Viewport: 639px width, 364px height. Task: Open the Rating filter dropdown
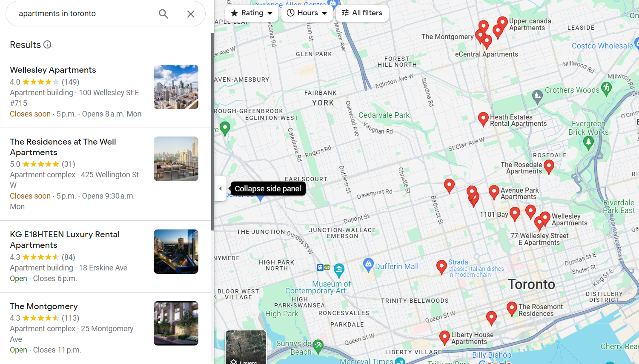252,13
